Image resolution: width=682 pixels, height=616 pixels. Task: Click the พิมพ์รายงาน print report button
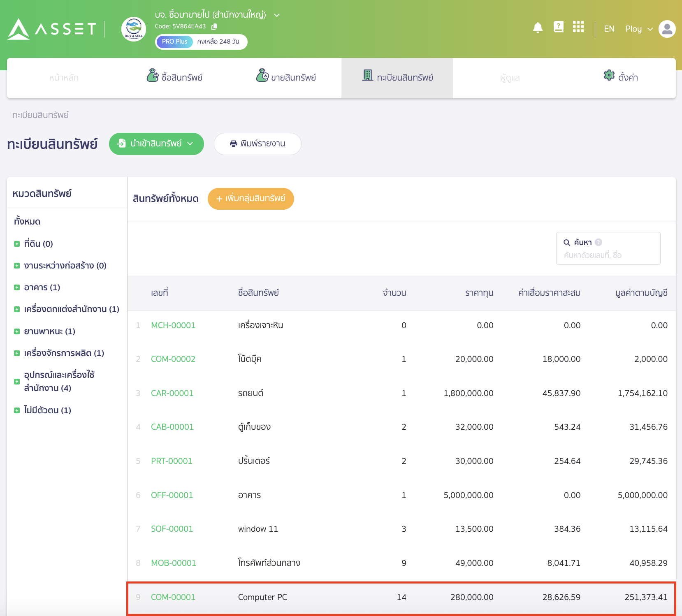click(257, 144)
